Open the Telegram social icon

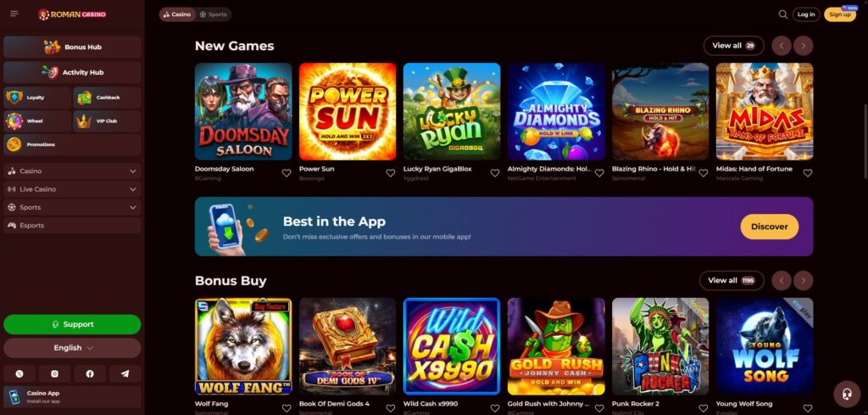pos(125,374)
